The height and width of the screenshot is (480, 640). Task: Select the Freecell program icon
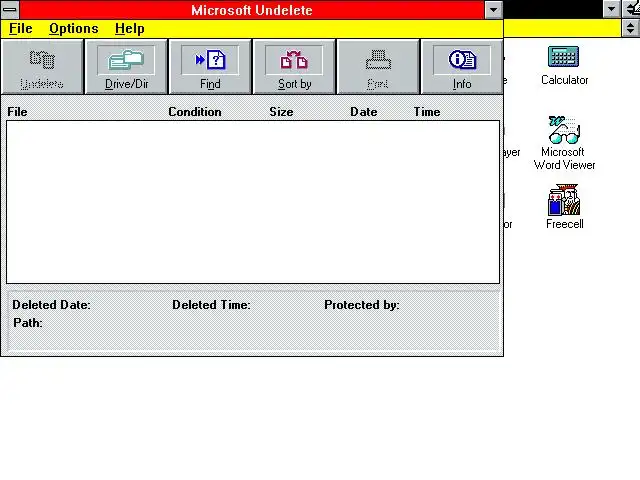[564, 207]
